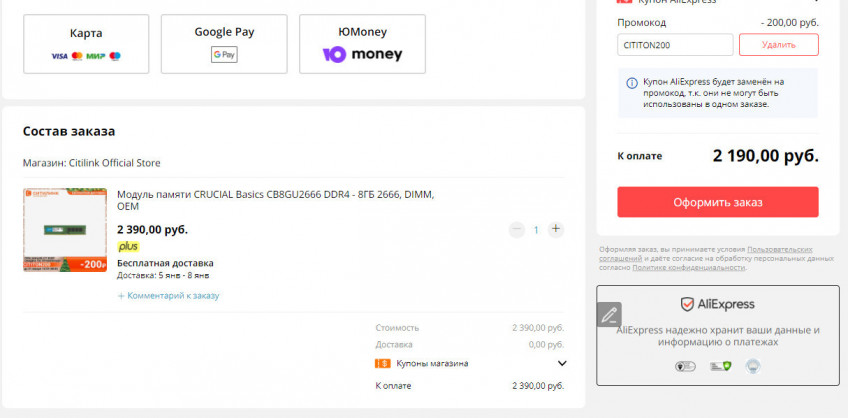Click the Доставка: 5 янв - 8 янв text
The image size is (848, 418).
(x=163, y=276)
